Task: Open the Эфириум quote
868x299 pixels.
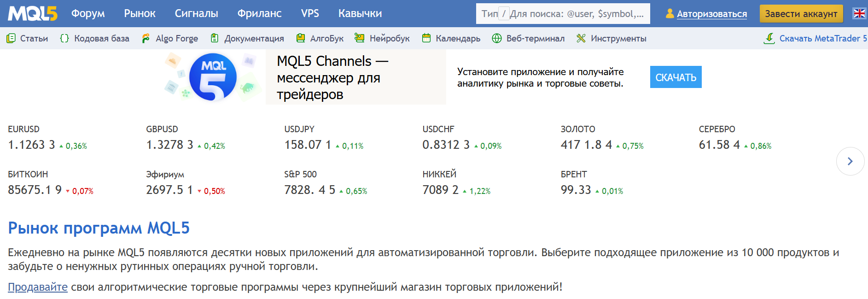Action: 186,183
